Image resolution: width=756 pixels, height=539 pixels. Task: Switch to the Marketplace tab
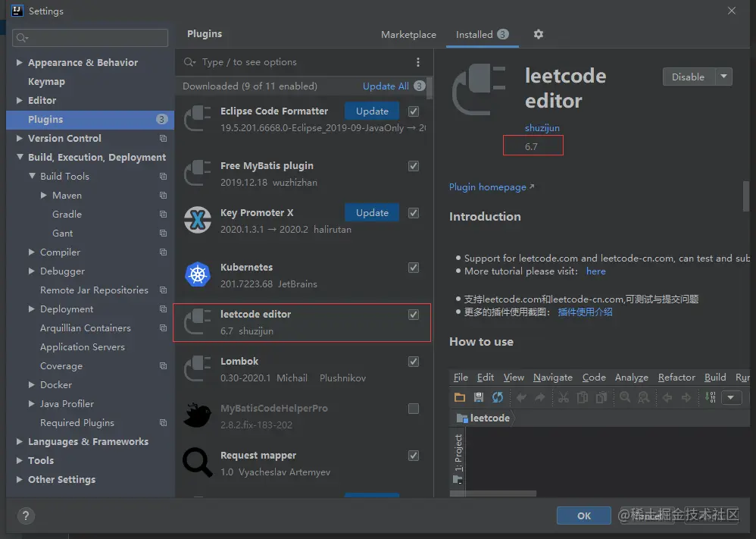click(408, 35)
